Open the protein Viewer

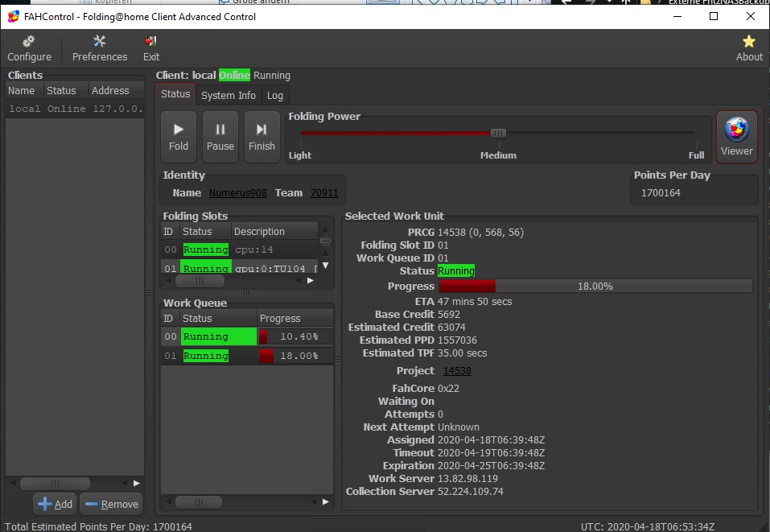coord(736,137)
